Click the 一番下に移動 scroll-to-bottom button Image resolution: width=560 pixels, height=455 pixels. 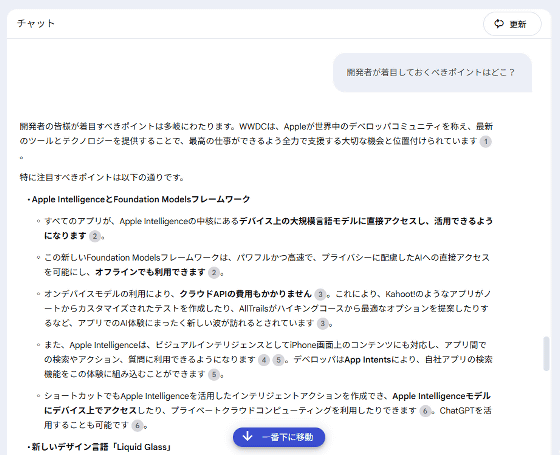[x=279, y=437]
